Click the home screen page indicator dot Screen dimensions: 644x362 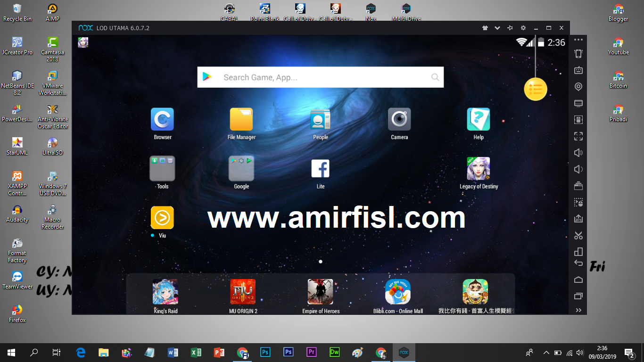click(321, 261)
